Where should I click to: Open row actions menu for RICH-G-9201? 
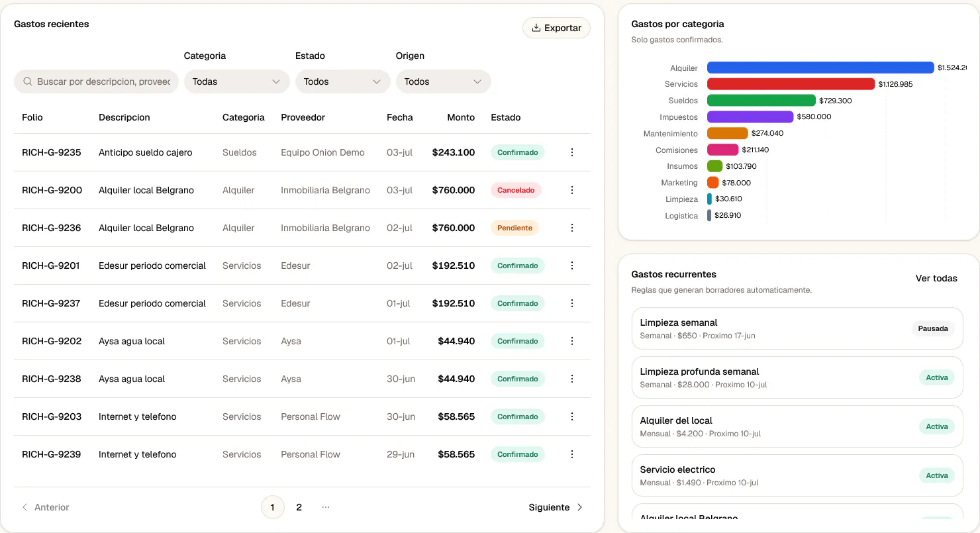572,266
